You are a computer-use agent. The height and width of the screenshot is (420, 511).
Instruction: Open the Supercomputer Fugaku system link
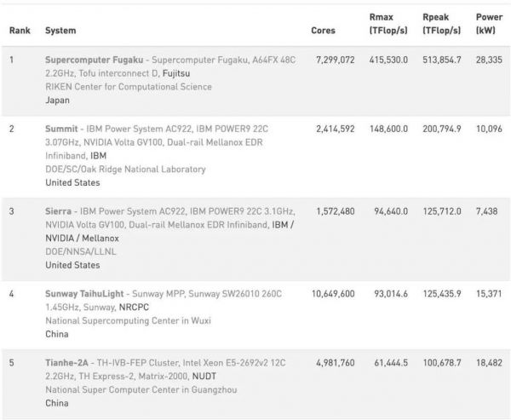[93, 60]
